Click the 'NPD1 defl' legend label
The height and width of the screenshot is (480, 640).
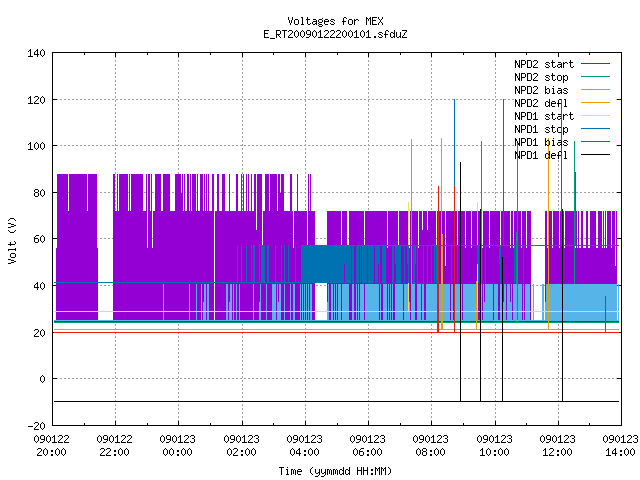(540, 156)
